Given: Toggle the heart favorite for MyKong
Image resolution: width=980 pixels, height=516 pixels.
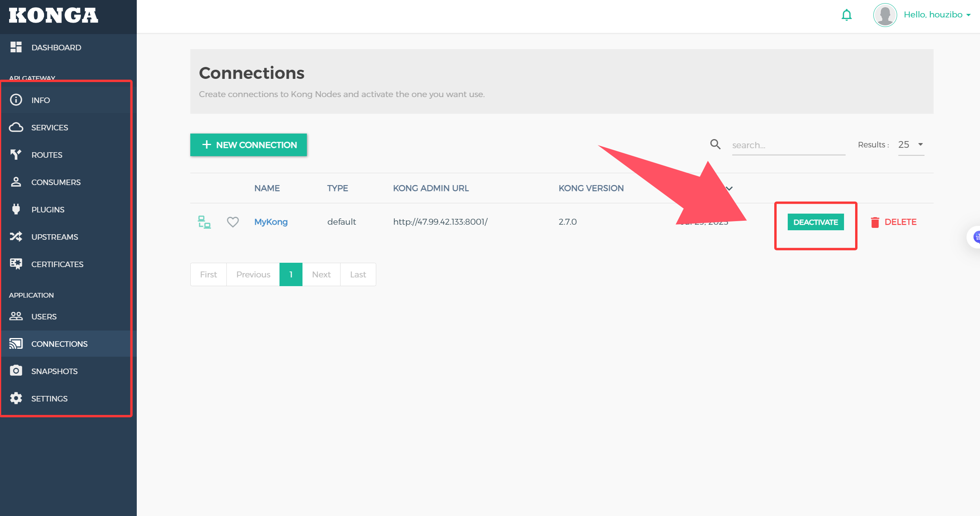Looking at the screenshot, I should (x=233, y=222).
